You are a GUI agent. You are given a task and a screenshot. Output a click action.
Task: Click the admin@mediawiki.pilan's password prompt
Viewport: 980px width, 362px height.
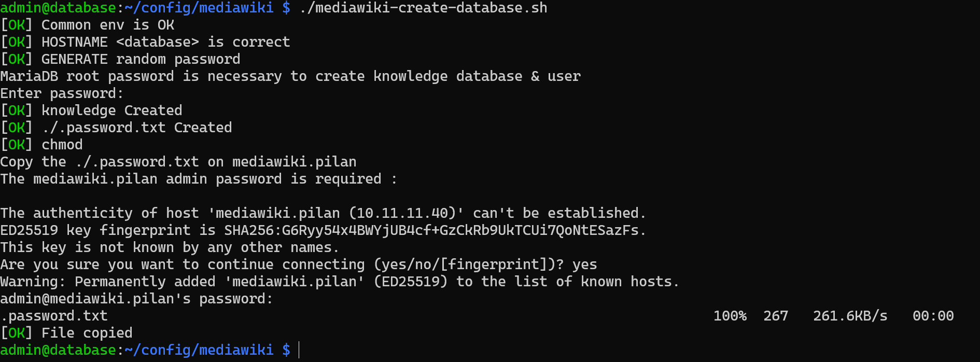[x=136, y=299]
